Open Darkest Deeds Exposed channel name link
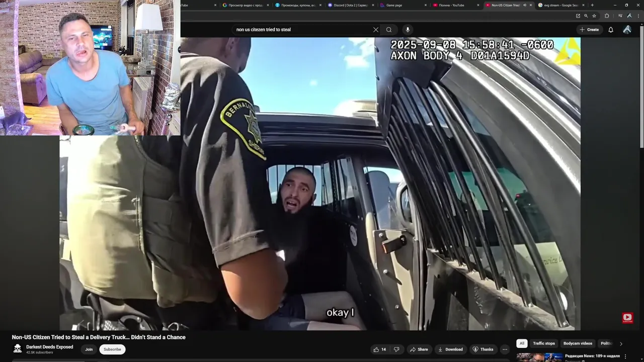Screen dimensions: 644x362 49,347
